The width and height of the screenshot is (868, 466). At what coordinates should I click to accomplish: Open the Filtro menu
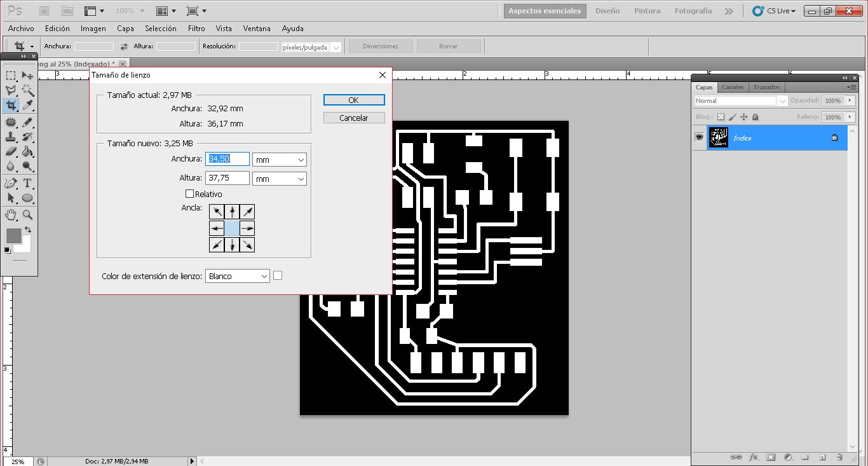click(x=196, y=29)
